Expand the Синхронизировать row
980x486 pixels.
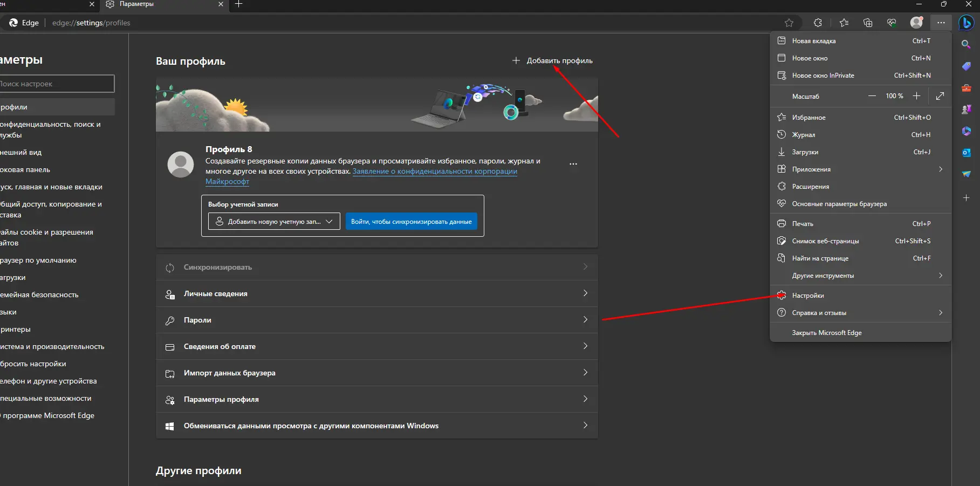click(377, 267)
